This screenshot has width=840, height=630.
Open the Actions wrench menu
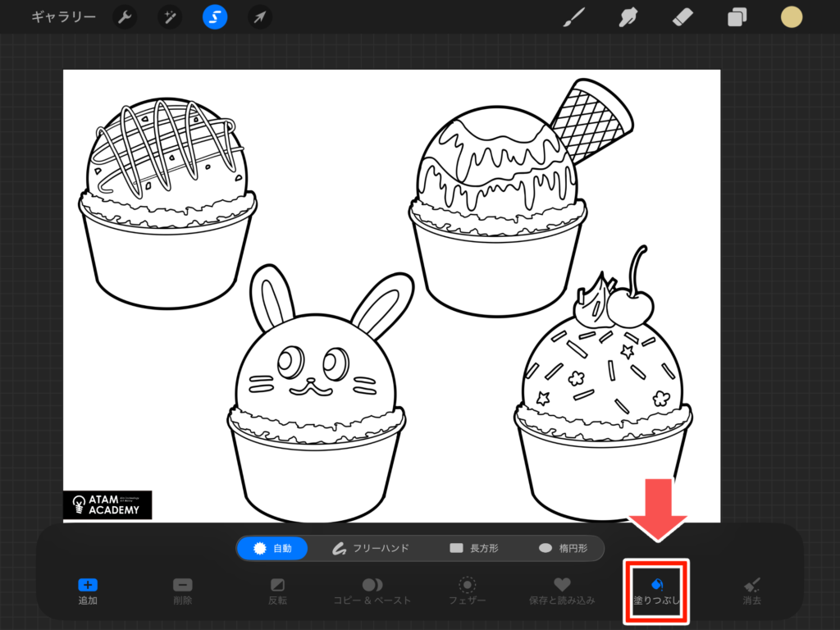[x=125, y=17]
